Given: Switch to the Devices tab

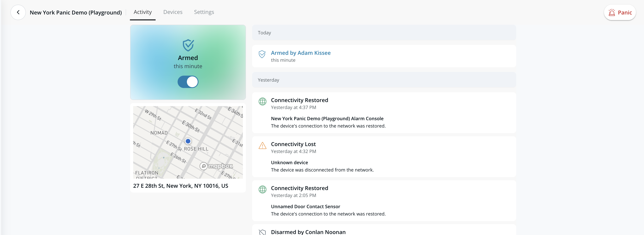Looking at the screenshot, I should pos(173,12).
